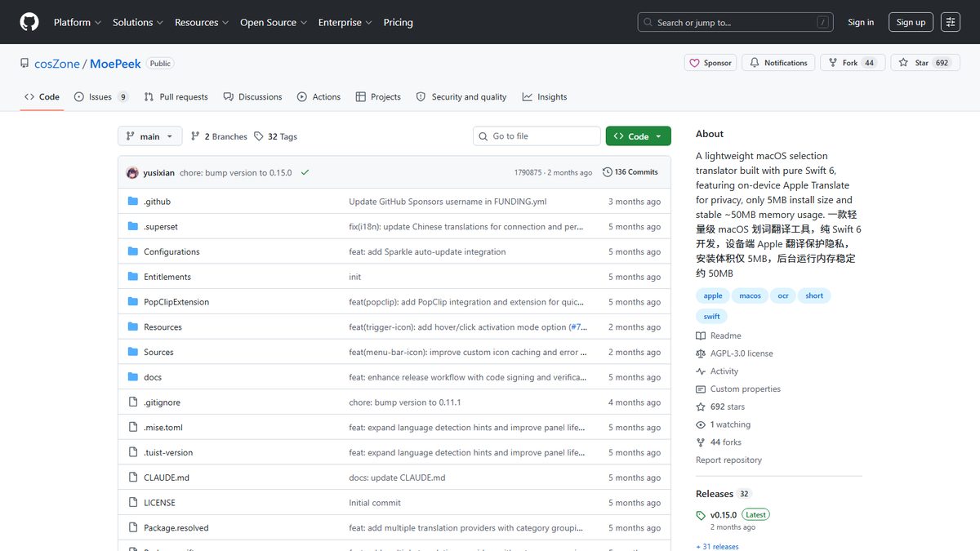
Task: Click the LICENSE file icon
Action: click(133, 503)
